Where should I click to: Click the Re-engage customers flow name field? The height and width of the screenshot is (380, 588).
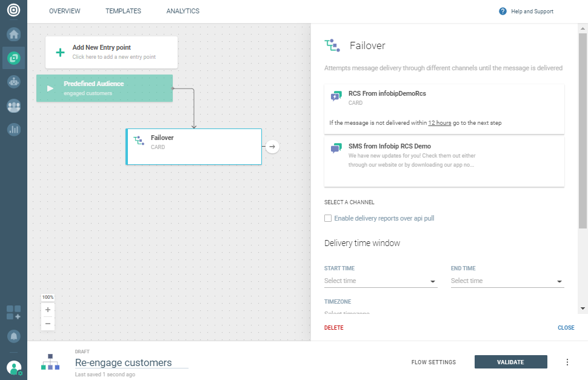131,362
